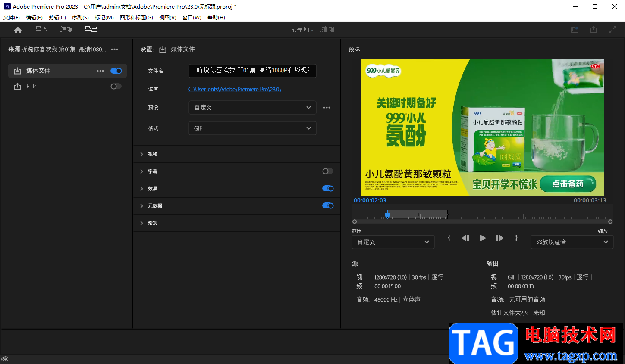Screen dimensions: 625x364
Task: Open the preset more-options dots
Action: click(327, 108)
